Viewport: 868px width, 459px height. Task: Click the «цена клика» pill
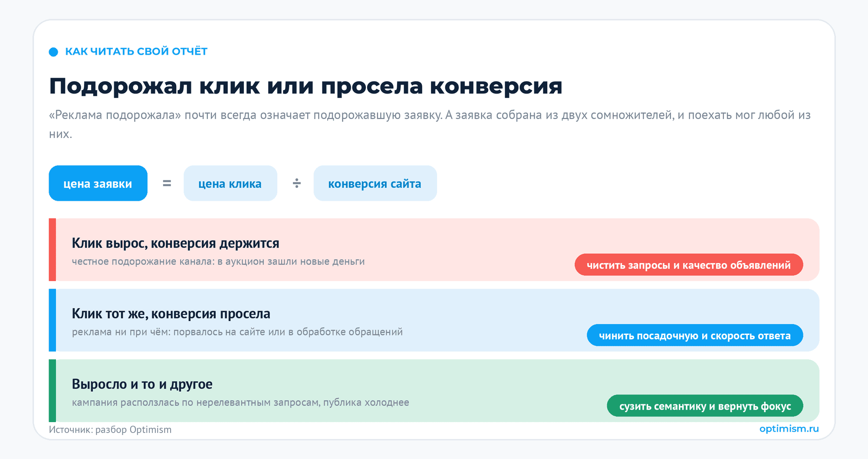230,183
